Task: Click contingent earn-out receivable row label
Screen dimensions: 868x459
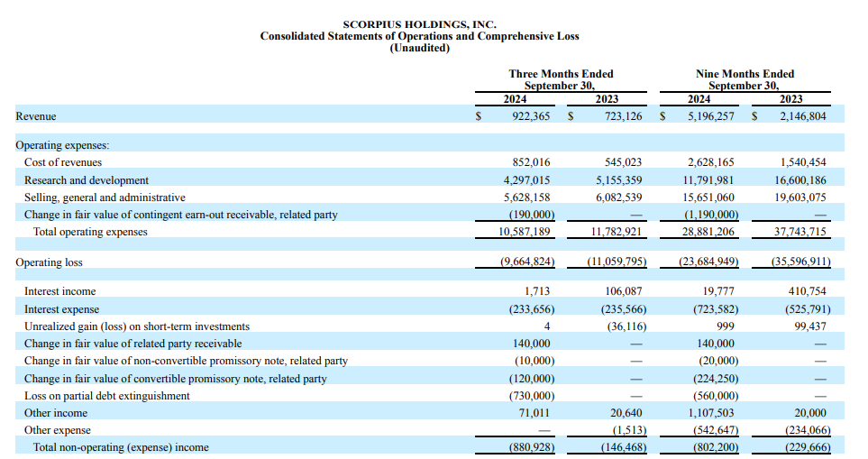Action: click(x=181, y=215)
